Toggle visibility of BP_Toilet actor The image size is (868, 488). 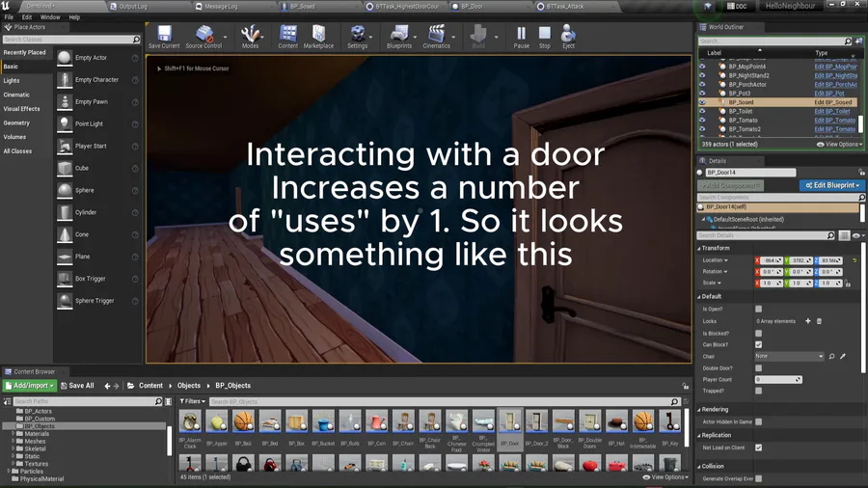pyautogui.click(x=702, y=111)
